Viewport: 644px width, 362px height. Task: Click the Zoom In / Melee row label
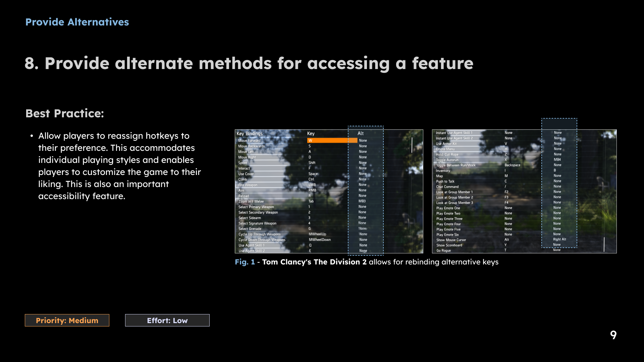pyautogui.click(x=251, y=201)
